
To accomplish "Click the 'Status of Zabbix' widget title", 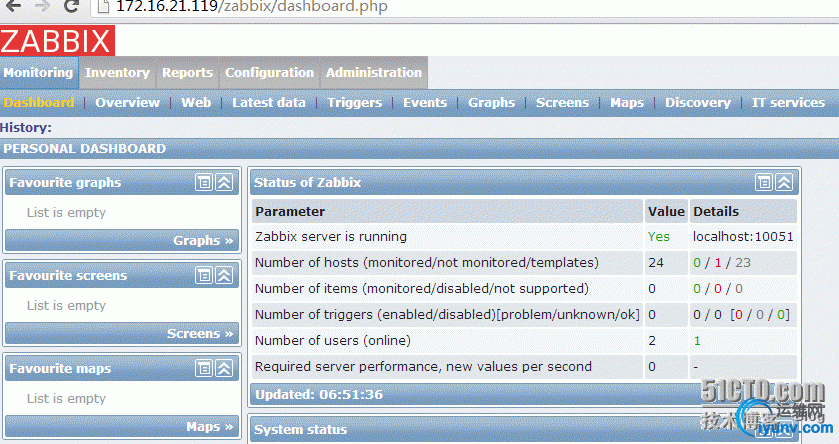I will tap(308, 182).
